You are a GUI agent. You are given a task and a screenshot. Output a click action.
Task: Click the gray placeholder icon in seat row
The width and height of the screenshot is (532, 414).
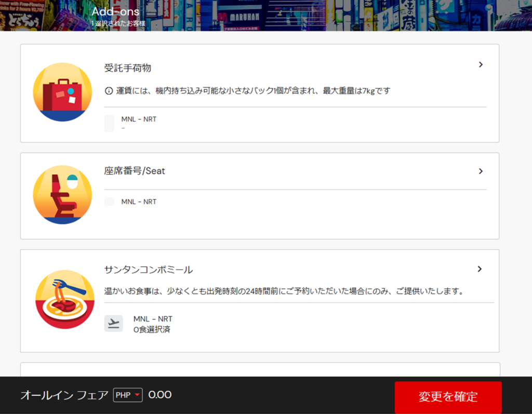click(x=109, y=202)
